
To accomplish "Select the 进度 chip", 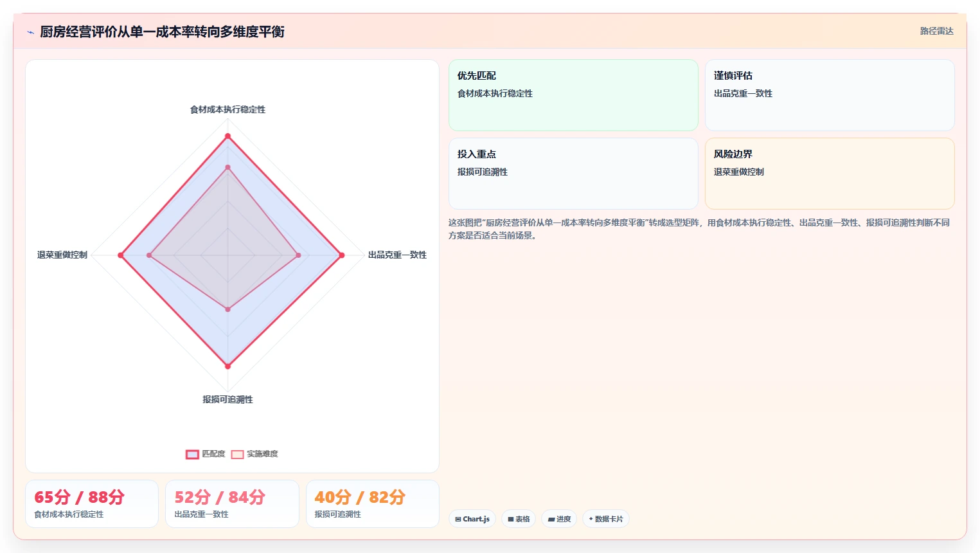I will coord(559,519).
